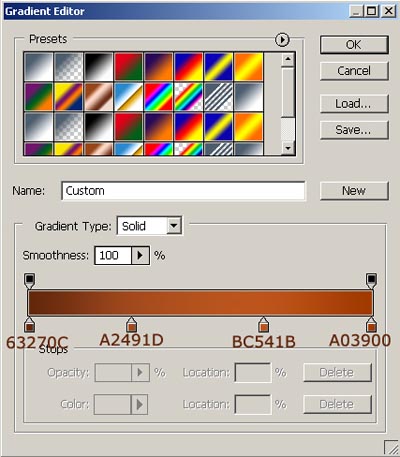
Task: Select the right opacity stop above gradient bar
Action: pyautogui.click(x=371, y=281)
